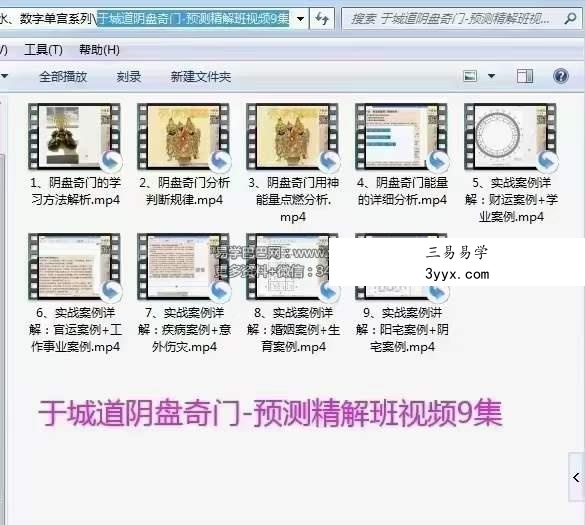
Task: Select file name 4、阴盘奇门能量的详细分析.mp4
Action: [402, 191]
